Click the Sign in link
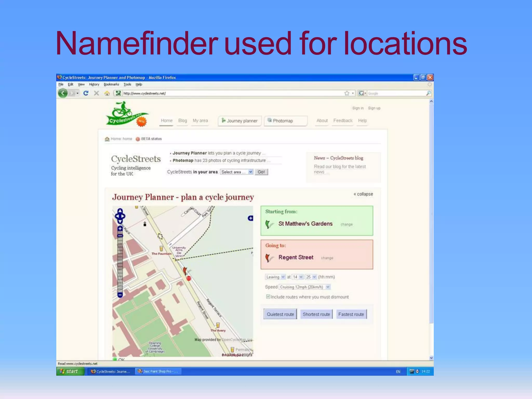 coord(358,108)
